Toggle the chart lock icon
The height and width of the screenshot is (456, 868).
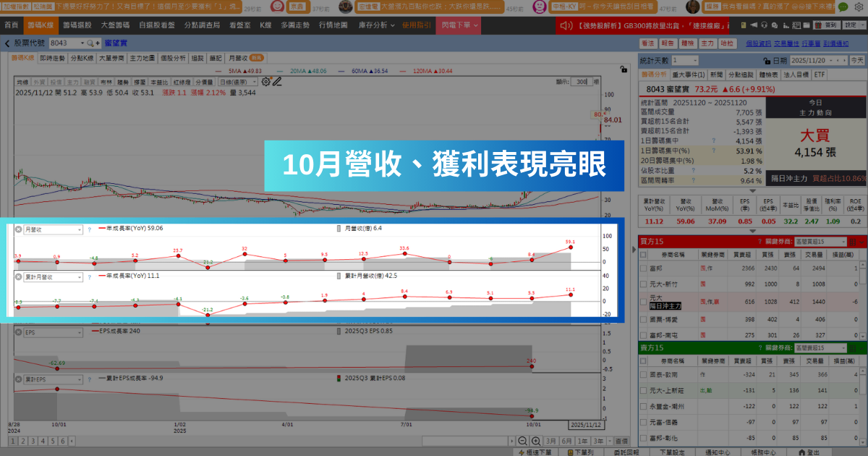point(624,70)
